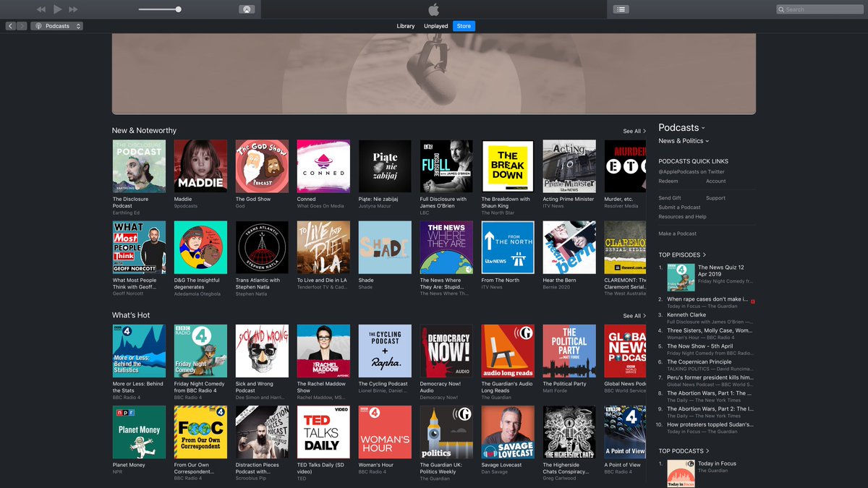The height and width of the screenshot is (488, 868).
Task: Click the Search input field
Action: [820, 9]
